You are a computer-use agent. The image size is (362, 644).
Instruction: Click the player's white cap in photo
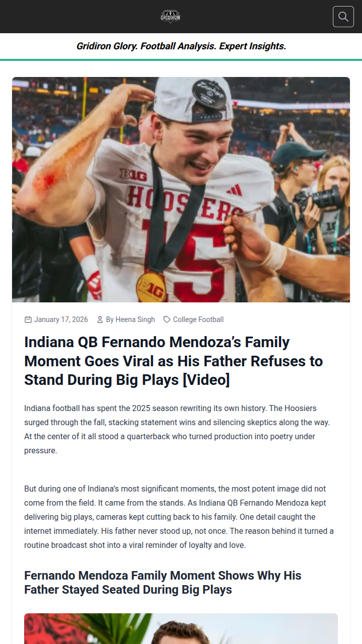(x=191, y=101)
